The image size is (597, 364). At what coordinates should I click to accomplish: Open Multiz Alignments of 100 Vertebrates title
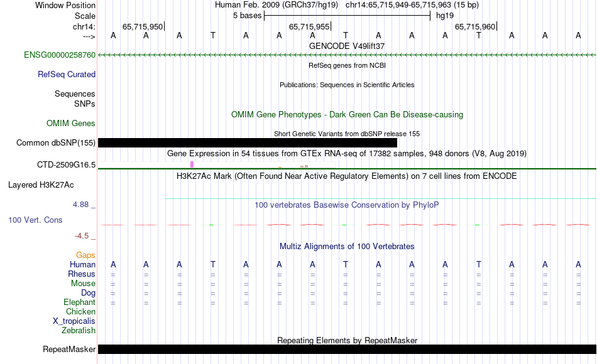coord(347,247)
